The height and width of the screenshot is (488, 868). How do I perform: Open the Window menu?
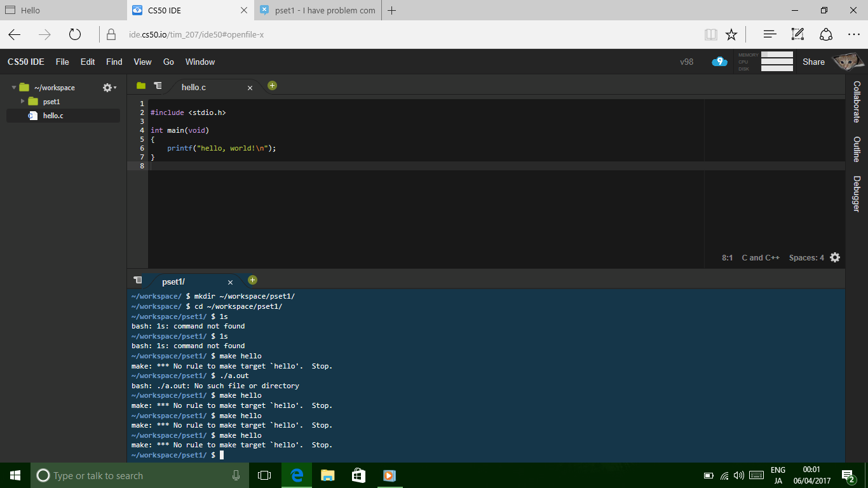(x=200, y=62)
